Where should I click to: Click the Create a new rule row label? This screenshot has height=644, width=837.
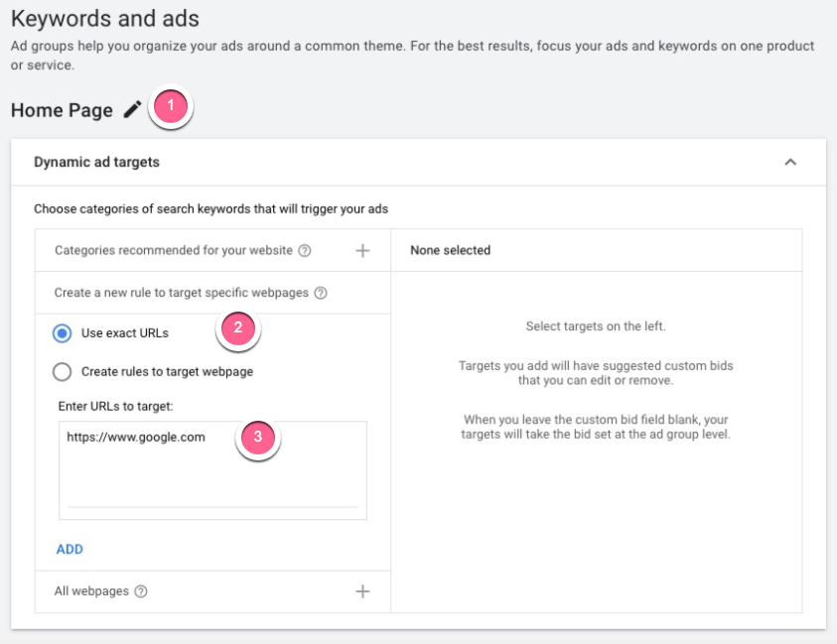pyautogui.click(x=182, y=294)
